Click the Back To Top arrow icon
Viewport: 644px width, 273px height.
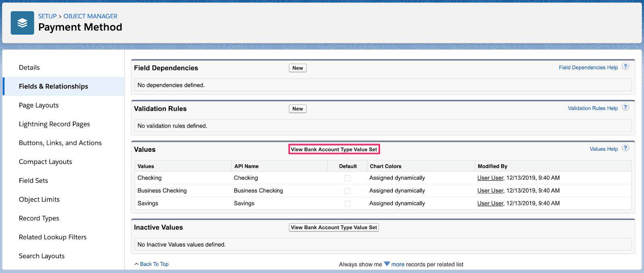pyautogui.click(x=136, y=264)
